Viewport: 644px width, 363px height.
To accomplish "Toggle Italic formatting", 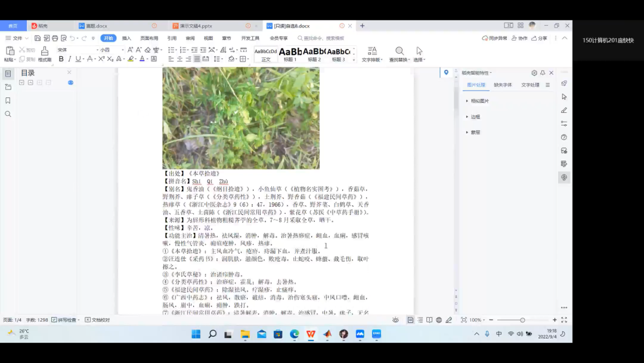I will tap(69, 59).
